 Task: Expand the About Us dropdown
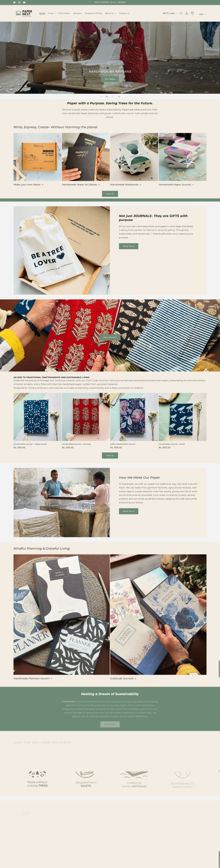click(x=111, y=13)
